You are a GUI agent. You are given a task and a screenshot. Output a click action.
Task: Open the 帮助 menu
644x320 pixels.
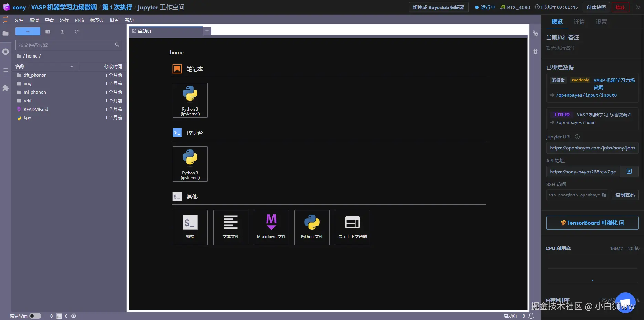pos(129,20)
